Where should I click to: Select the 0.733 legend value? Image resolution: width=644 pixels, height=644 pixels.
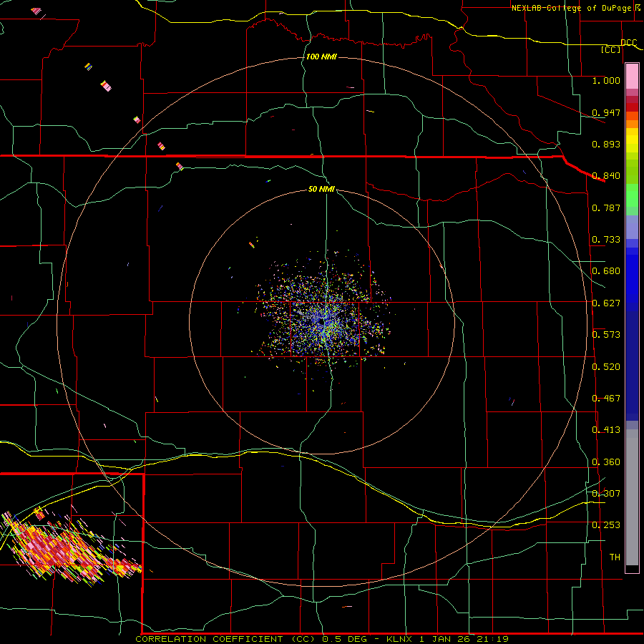coord(606,239)
